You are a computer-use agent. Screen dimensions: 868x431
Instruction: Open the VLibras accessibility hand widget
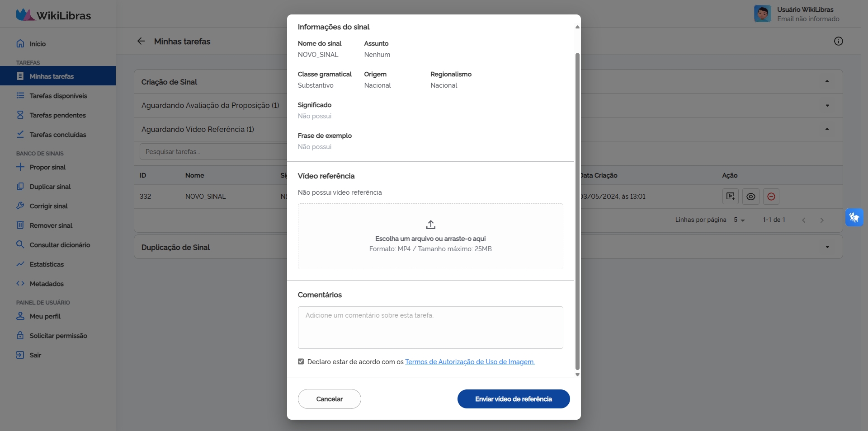(854, 217)
